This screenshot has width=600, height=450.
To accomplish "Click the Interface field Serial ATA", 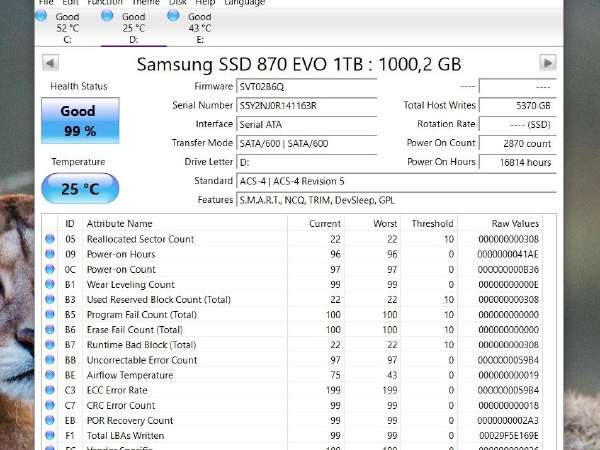I will click(x=307, y=124).
